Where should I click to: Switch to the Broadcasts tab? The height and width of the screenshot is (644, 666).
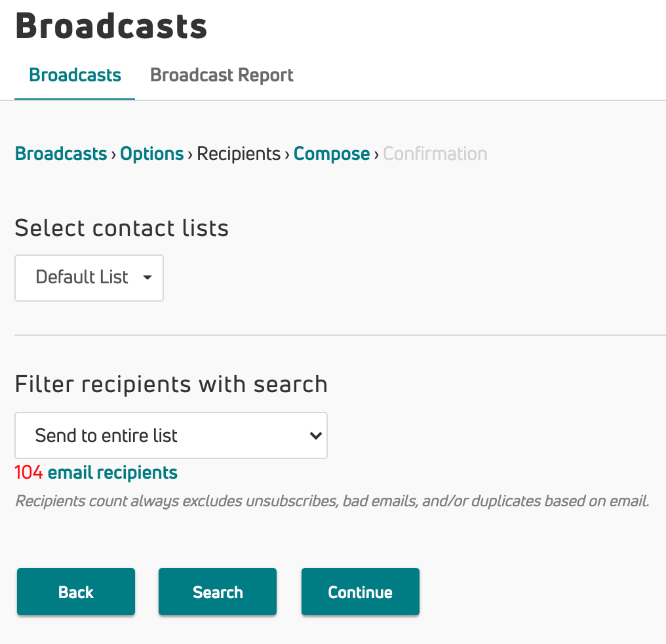[75, 75]
